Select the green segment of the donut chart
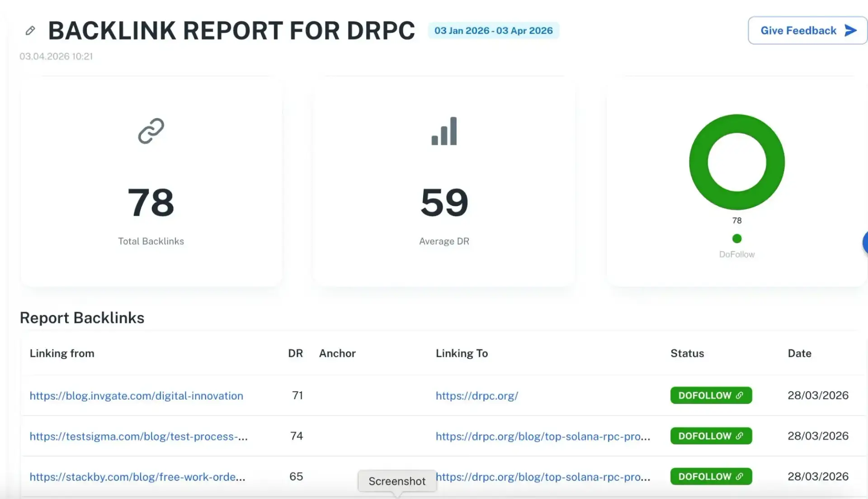 pyautogui.click(x=736, y=122)
